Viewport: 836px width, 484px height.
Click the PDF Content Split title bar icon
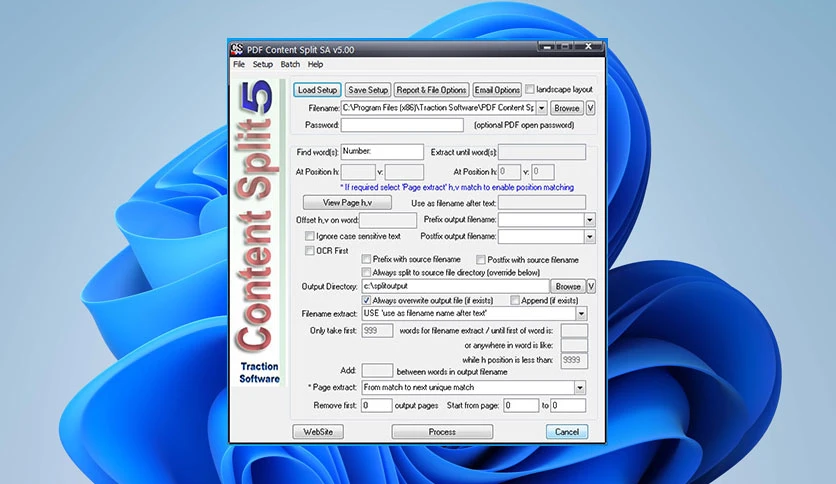click(237, 49)
